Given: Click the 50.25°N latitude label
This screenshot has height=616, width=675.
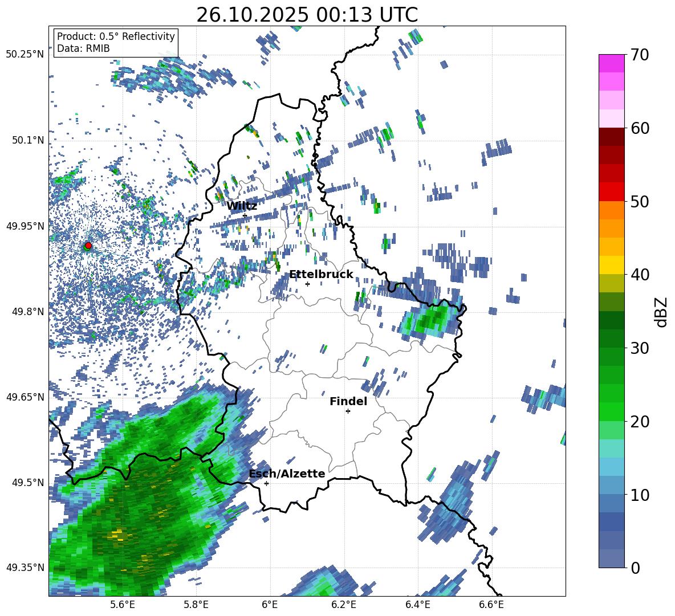Looking at the screenshot, I should (x=25, y=54).
